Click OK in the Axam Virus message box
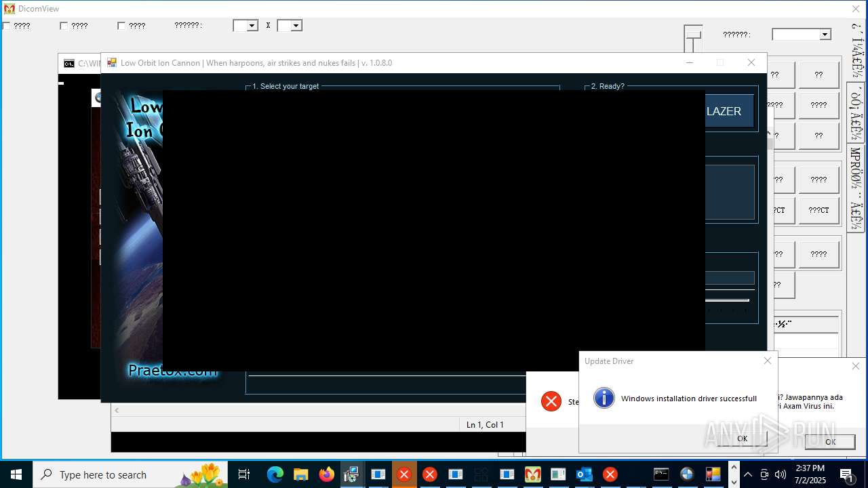Viewport: 868px width, 488px height. pyautogui.click(x=830, y=441)
